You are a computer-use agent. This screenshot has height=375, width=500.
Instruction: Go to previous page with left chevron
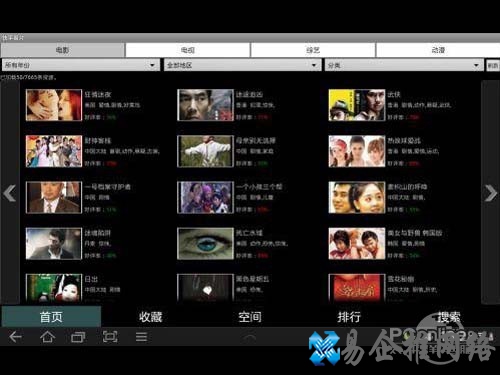point(10,193)
